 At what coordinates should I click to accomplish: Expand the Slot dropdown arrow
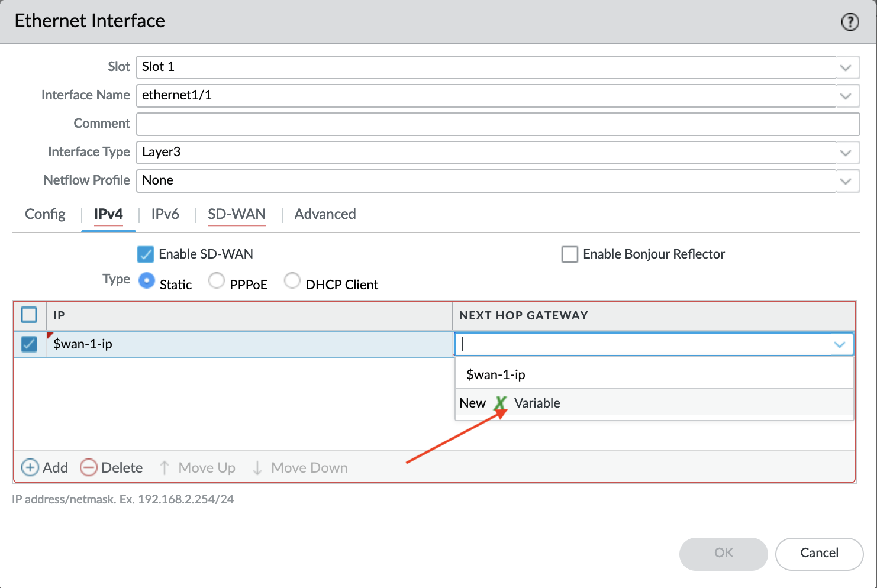pyautogui.click(x=846, y=67)
